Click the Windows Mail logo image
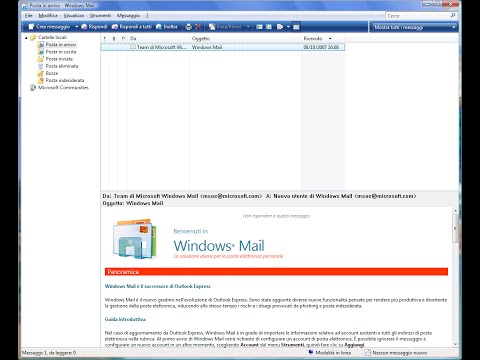 pos(135,239)
